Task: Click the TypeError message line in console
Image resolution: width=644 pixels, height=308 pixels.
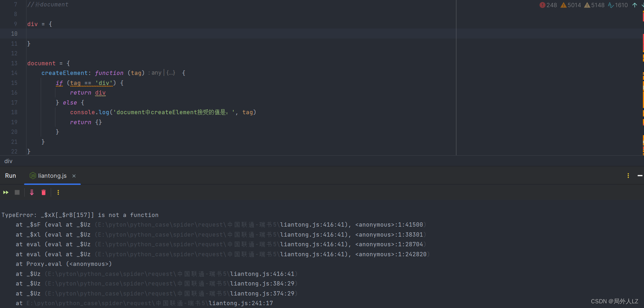Action: click(80, 215)
